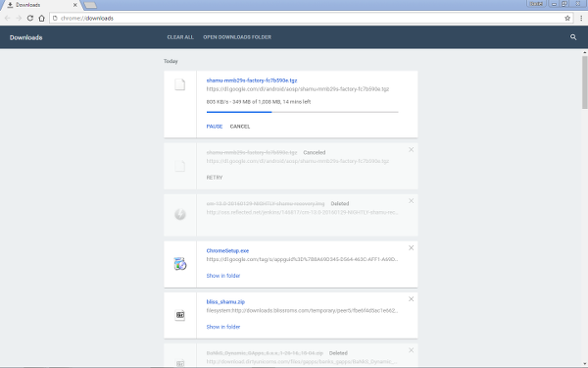Remove bliss_shamu.zip entry from list
This screenshot has width=588, height=368.
411,299
